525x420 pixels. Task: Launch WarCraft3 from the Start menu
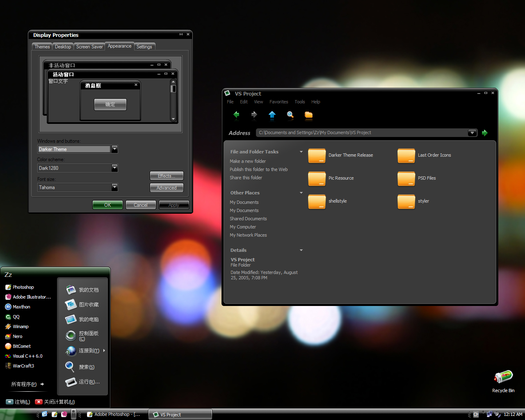click(23, 365)
